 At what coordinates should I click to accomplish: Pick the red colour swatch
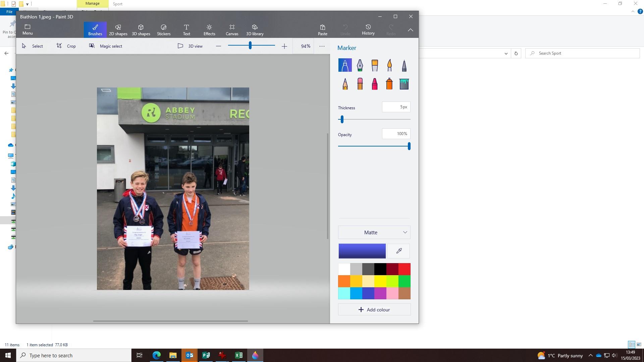[x=404, y=269]
